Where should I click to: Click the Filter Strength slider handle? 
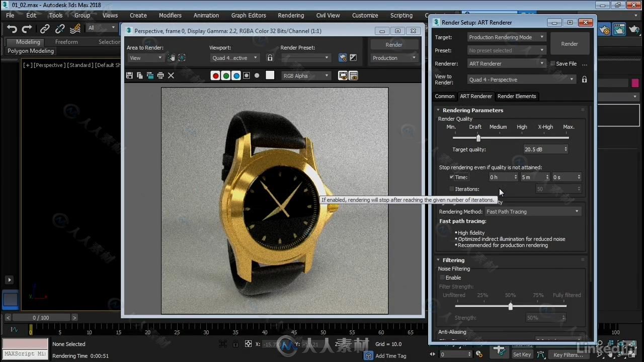click(510, 306)
